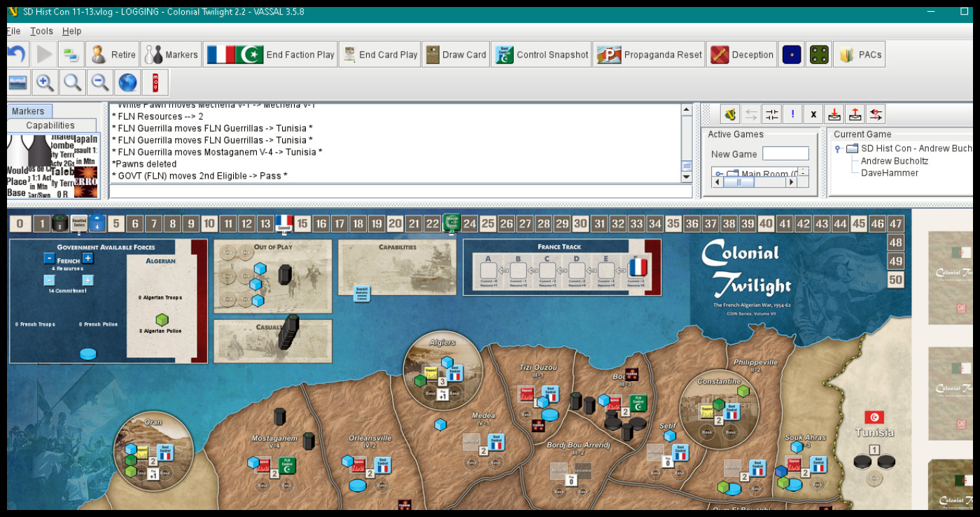Click the gray step-forward play arrow
The width and height of the screenshot is (980, 517).
point(44,54)
